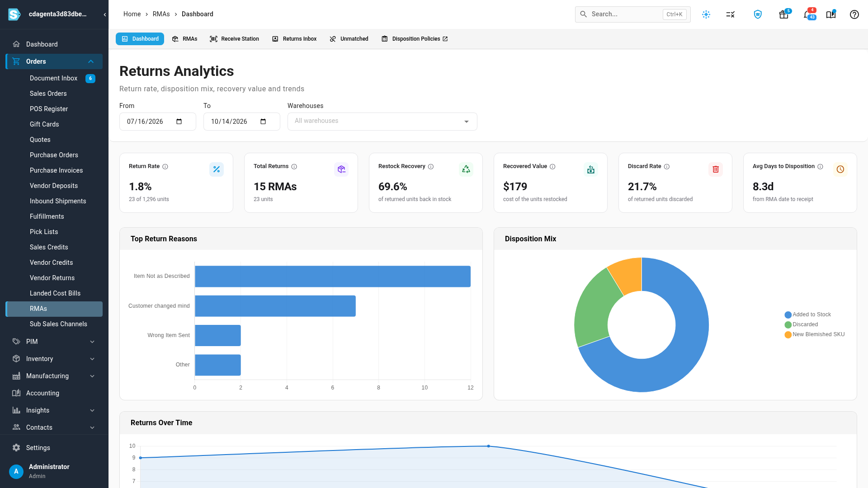The width and height of the screenshot is (868, 488).
Task: Open the book documentation icon
Action: point(830,14)
